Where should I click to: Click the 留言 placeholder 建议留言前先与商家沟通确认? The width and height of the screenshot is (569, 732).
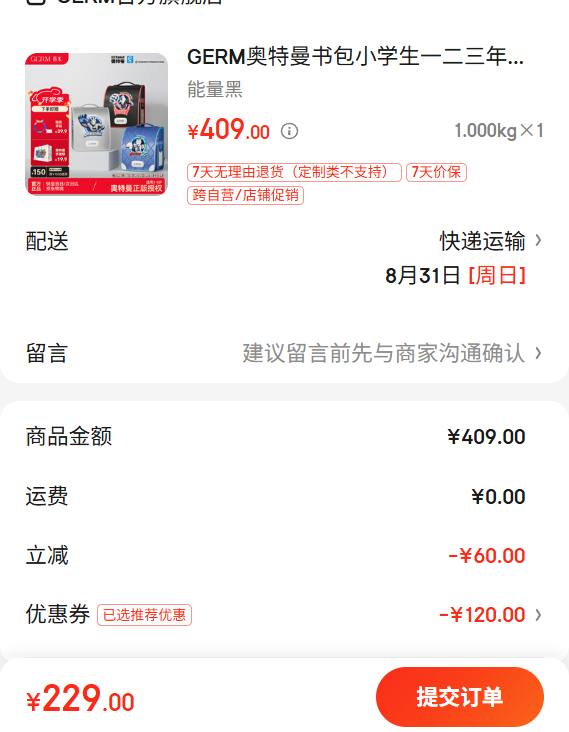tap(384, 353)
